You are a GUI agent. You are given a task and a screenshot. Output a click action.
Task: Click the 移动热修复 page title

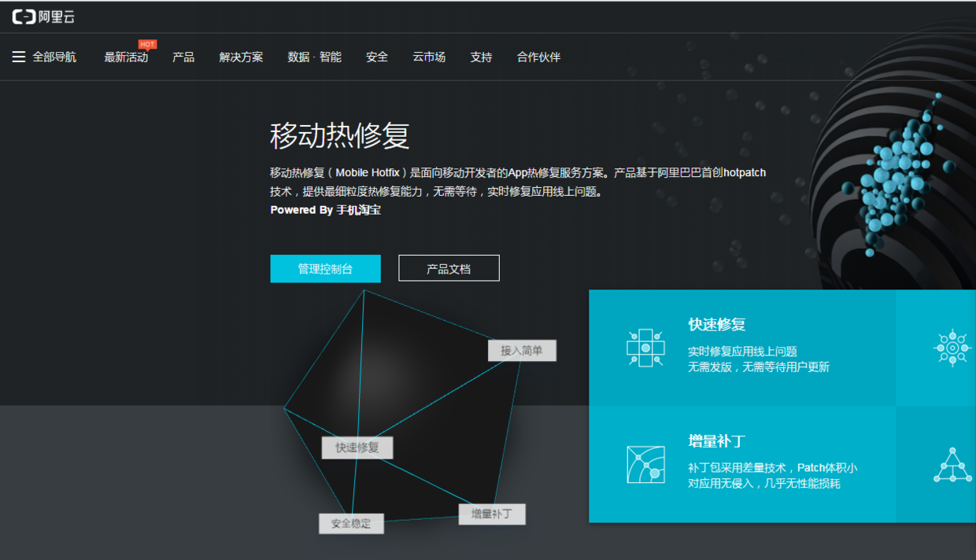339,136
